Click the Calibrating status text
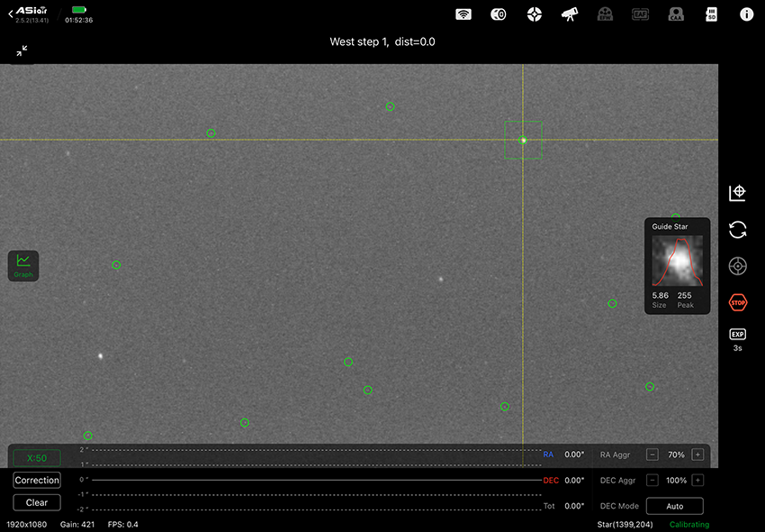 (688, 525)
